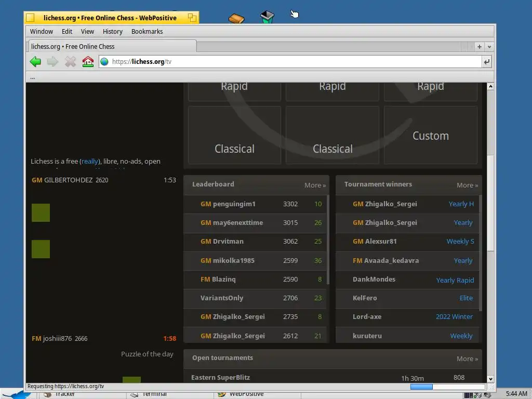The width and height of the screenshot is (532, 399).
Task: Open Drvitman player profile
Action: coord(228,241)
